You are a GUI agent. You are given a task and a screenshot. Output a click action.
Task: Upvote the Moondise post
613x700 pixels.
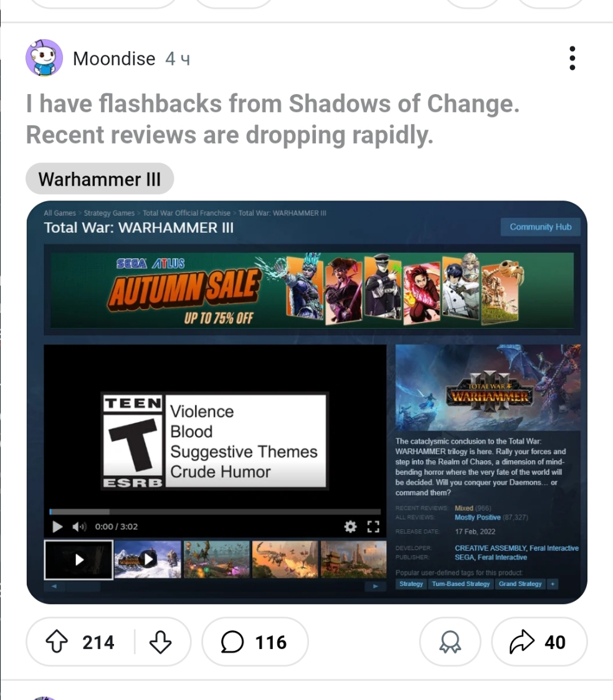(x=57, y=641)
